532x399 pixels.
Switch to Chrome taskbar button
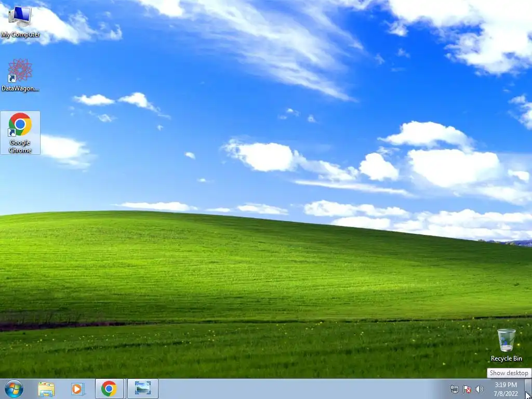pos(109,389)
